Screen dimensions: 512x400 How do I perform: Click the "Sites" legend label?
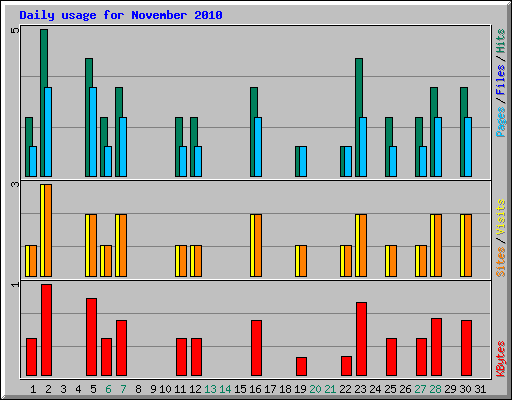(501, 262)
